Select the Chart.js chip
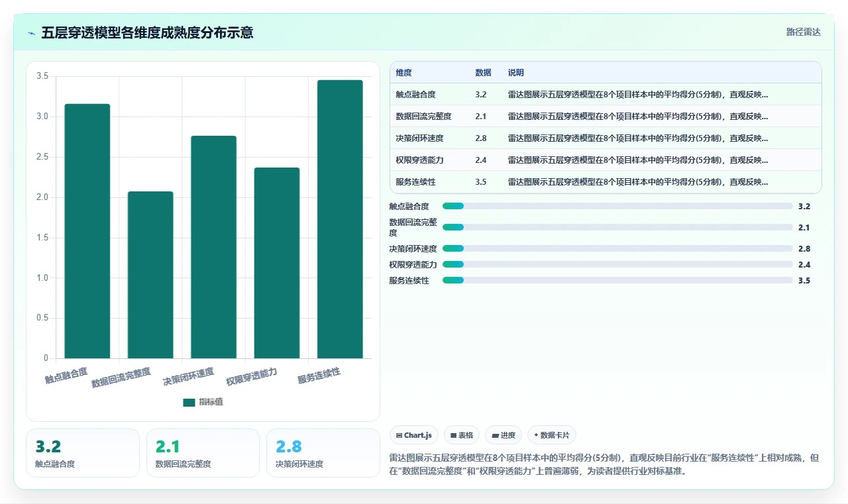Screen dimensions: 848x504 click(x=413, y=435)
